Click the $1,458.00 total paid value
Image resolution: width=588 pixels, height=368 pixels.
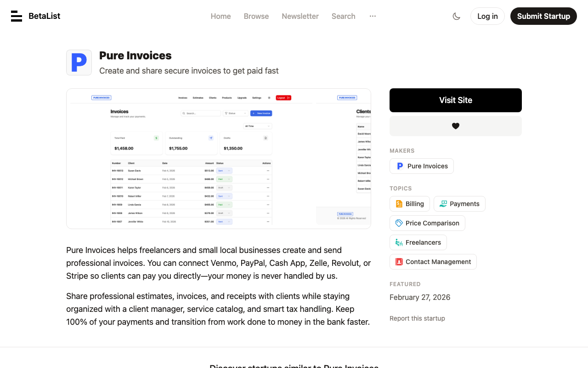(124, 149)
